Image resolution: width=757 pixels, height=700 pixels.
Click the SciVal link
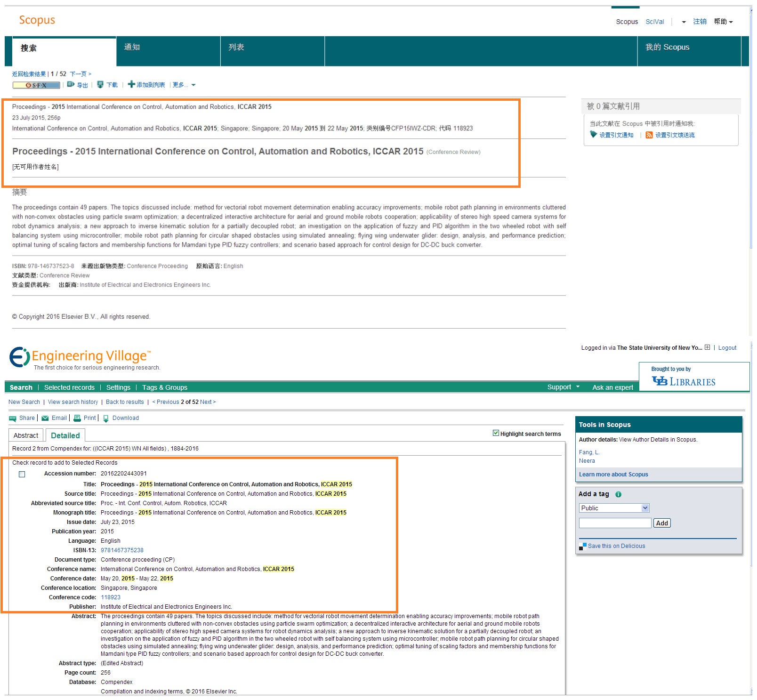pos(655,22)
